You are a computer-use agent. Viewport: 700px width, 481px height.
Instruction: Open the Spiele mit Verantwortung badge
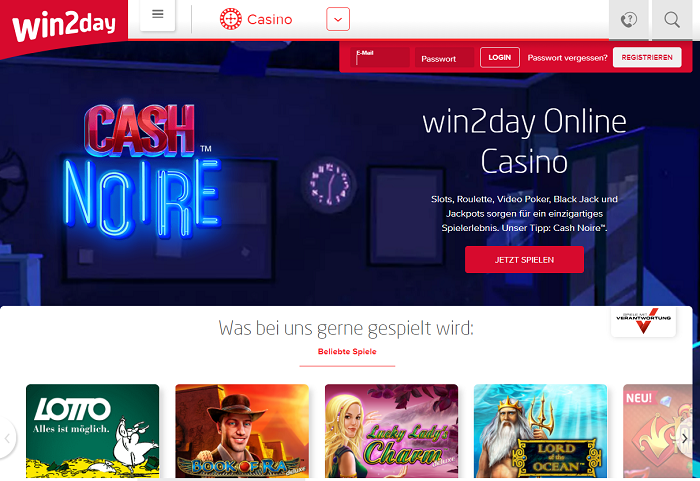(643, 322)
